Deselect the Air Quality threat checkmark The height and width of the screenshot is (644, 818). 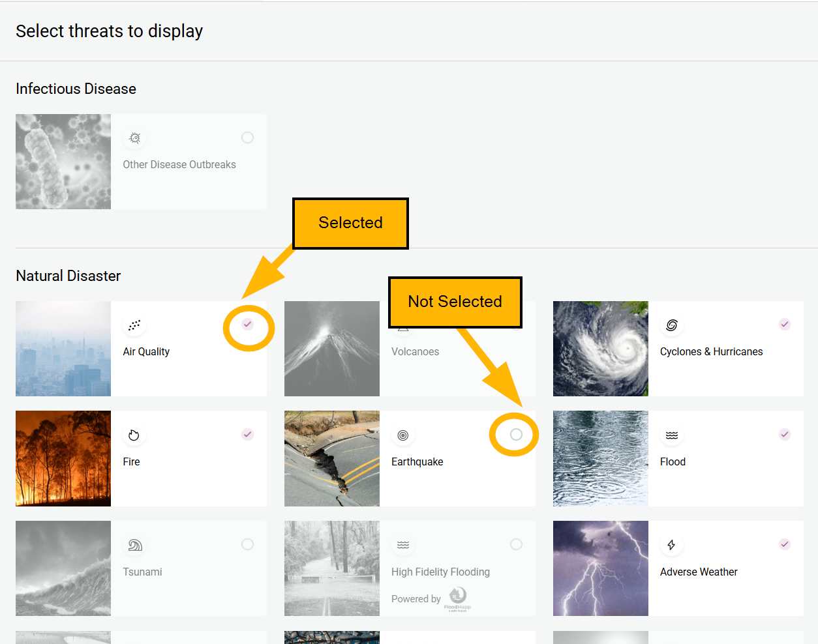point(247,324)
